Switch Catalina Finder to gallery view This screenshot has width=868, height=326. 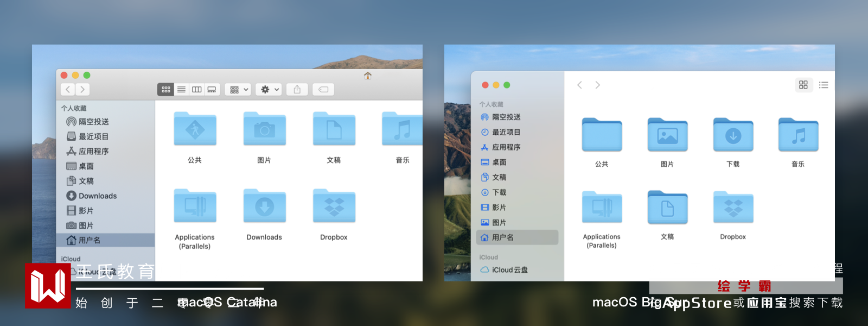pyautogui.click(x=212, y=90)
